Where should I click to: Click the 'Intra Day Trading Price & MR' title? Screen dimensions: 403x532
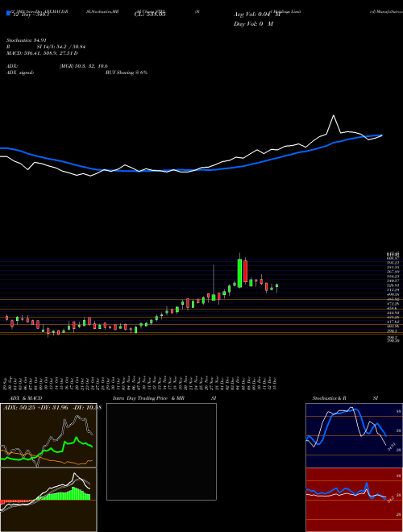point(148,398)
